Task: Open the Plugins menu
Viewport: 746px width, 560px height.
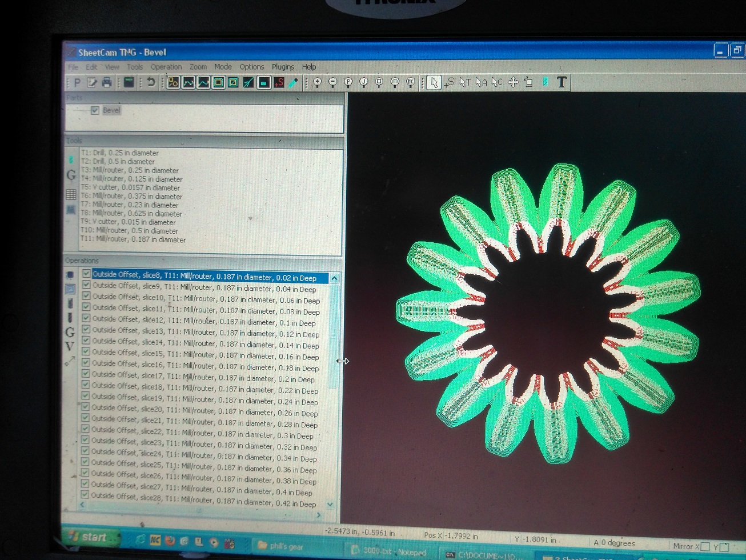Action: pos(283,67)
